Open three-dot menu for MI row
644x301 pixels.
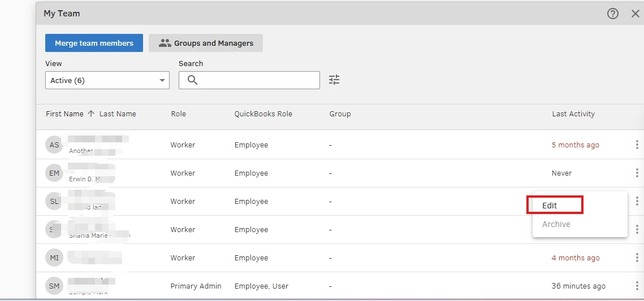point(637,258)
